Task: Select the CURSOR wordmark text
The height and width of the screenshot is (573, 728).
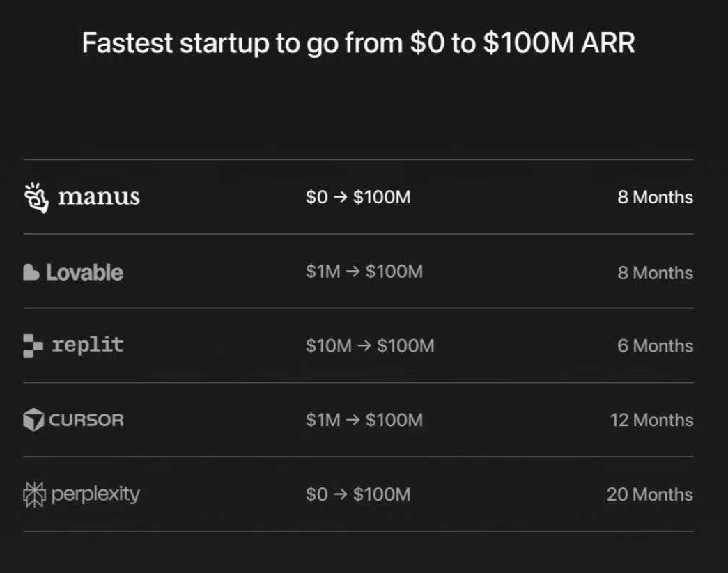Action: pos(86,421)
